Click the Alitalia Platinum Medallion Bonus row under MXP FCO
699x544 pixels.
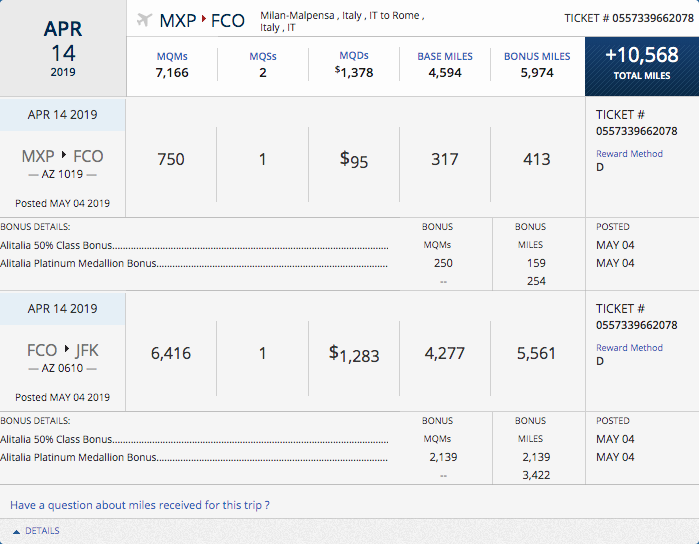tap(80, 263)
